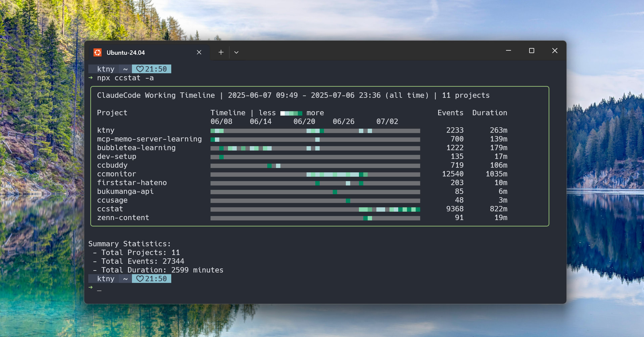The width and height of the screenshot is (644, 337).
Task: Click the Duration column header
Action: tap(490, 113)
